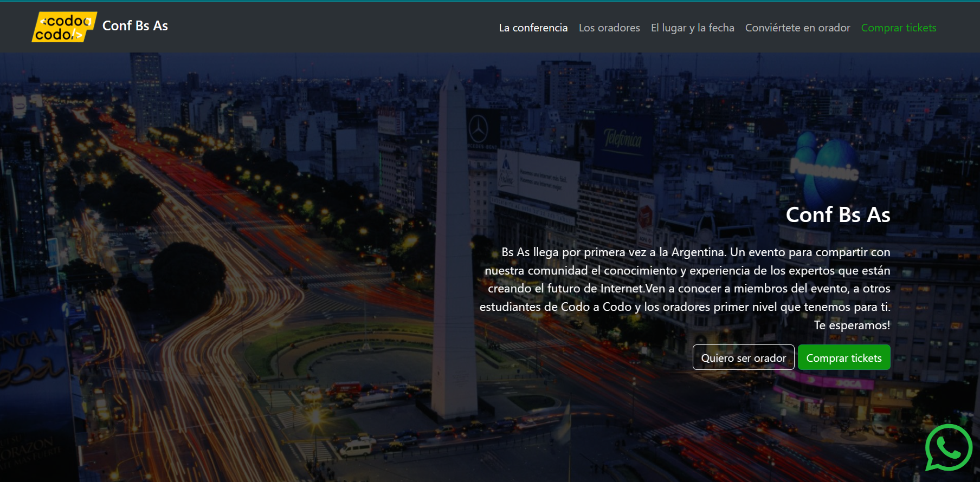Click green Comprar tickets nav link

point(899,28)
